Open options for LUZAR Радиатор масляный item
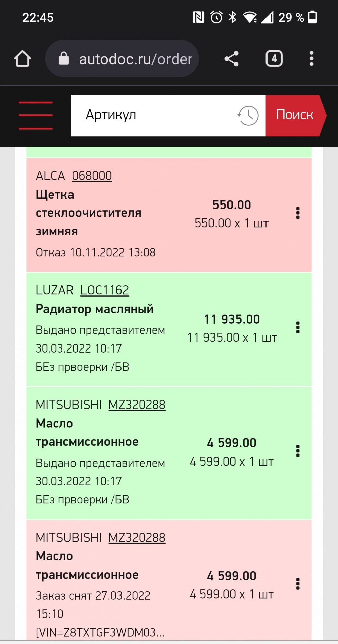This screenshot has height=644, width=338. [298, 327]
